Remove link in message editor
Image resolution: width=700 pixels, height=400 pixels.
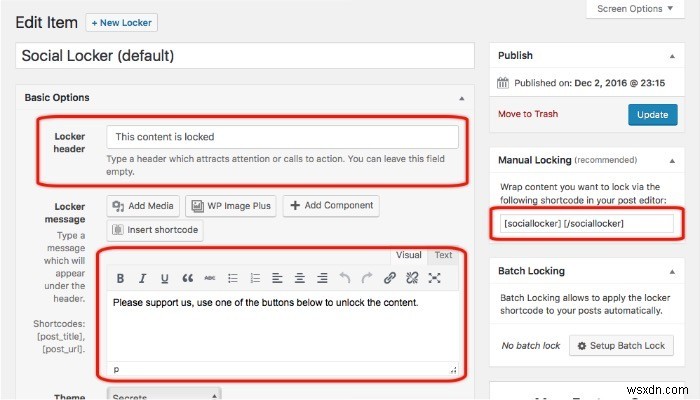pyautogui.click(x=412, y=279)
